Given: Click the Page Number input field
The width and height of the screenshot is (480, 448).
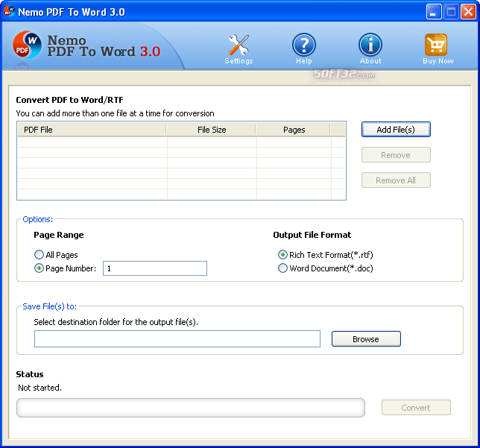Looking at the screenshot, I should pos(155,268).
